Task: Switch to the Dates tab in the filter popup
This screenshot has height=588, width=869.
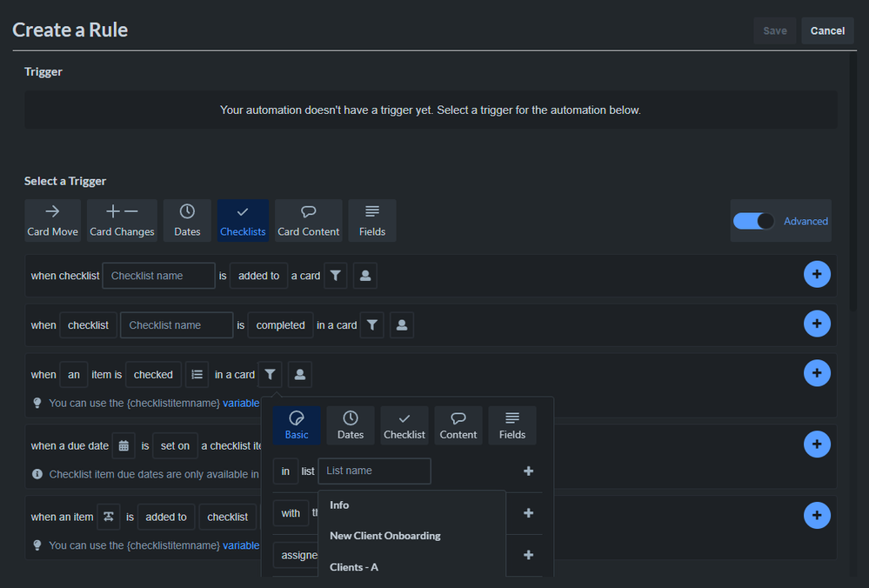Action: (x=350, y=424)
